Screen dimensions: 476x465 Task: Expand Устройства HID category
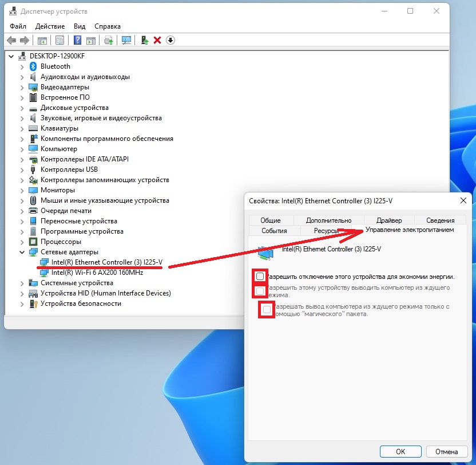pyautogui.click(x=22, y=294)
